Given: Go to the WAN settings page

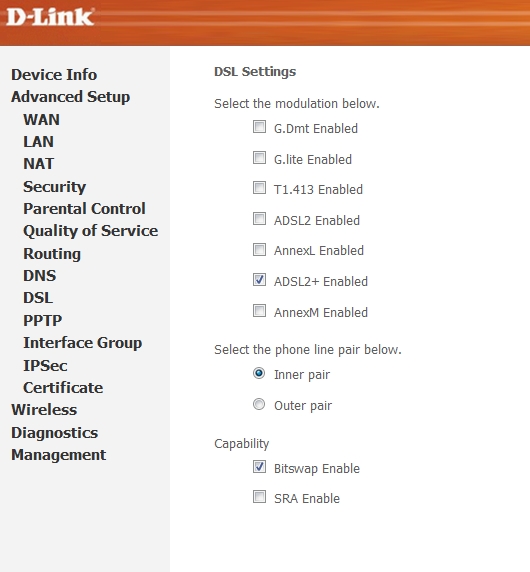Looking at the screenshot, I should (x=41, y=120).
